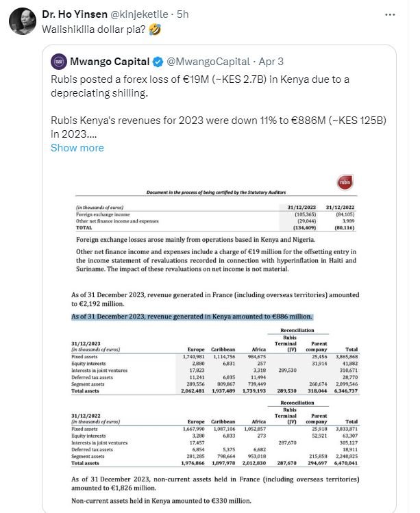The image size is (420, 513).
Task: Open the three-dot more options menu
Action: tap(390, 14)
